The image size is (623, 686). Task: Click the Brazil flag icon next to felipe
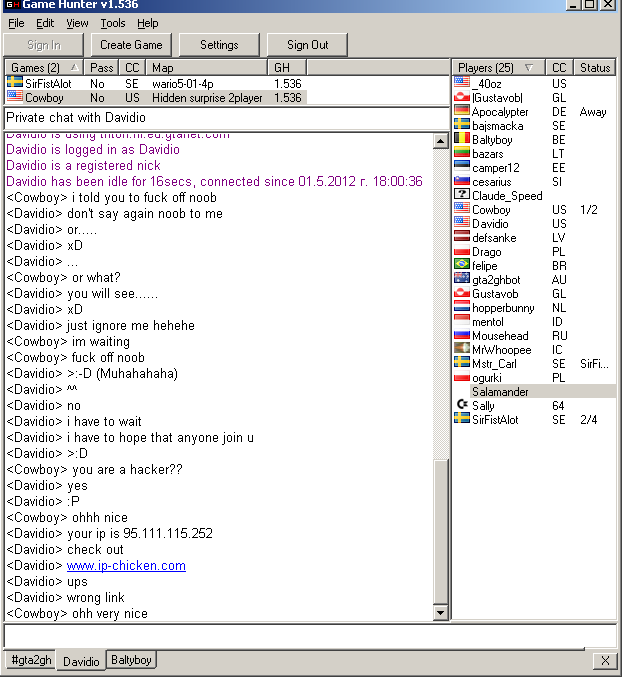[462, 266]
